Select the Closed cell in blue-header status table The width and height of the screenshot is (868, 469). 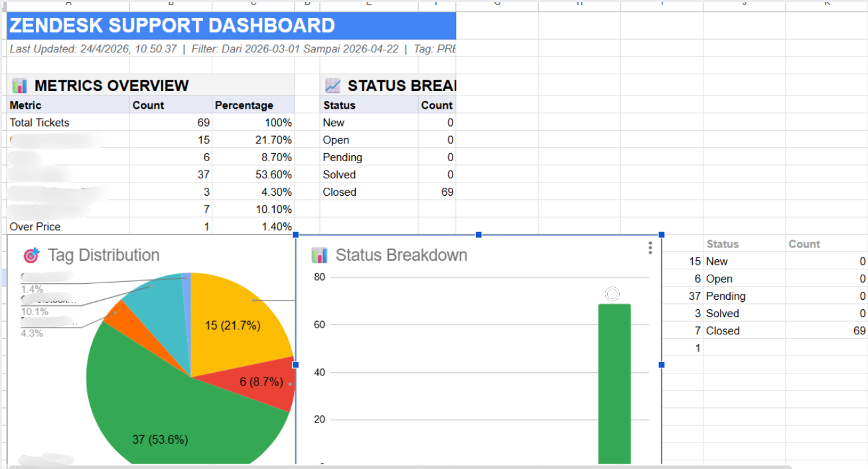click(369, 192)
